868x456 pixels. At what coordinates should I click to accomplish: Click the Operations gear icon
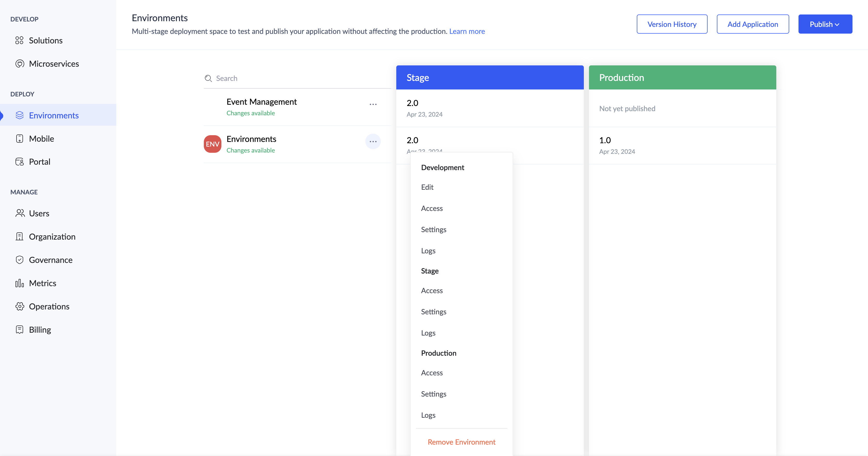(x=20, y=307)
